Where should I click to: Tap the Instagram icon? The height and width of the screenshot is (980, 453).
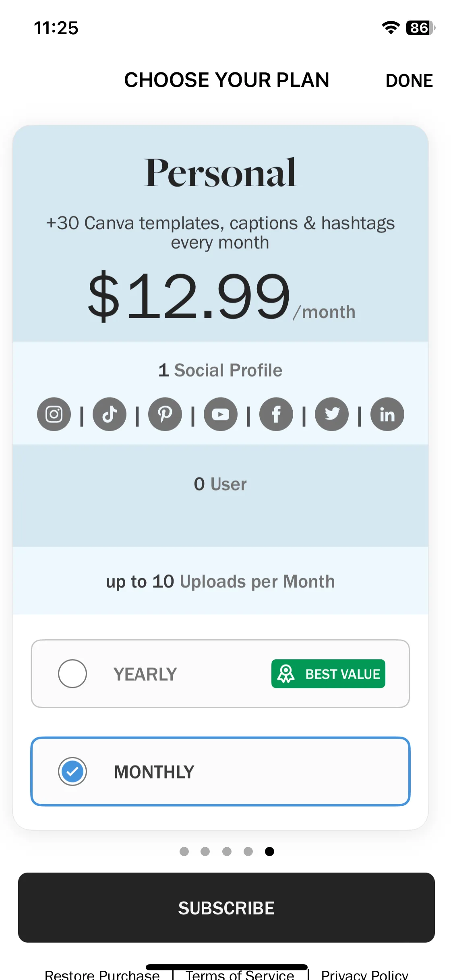(54, 414)
